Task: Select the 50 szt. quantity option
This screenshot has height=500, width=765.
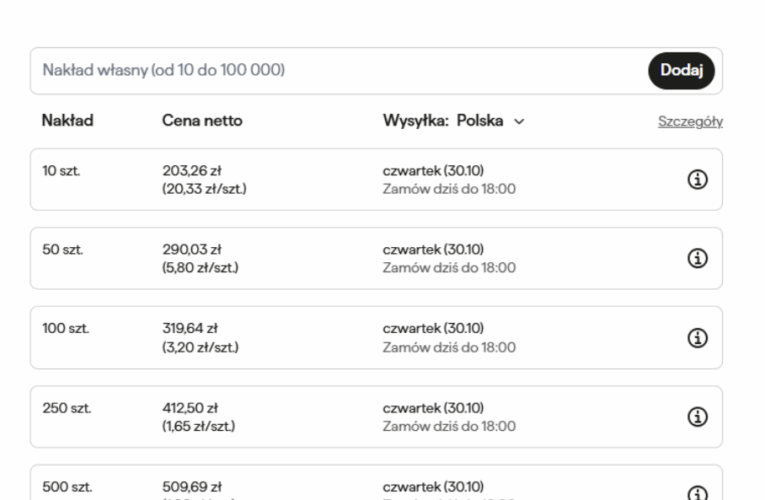Action: pos(62,249)
